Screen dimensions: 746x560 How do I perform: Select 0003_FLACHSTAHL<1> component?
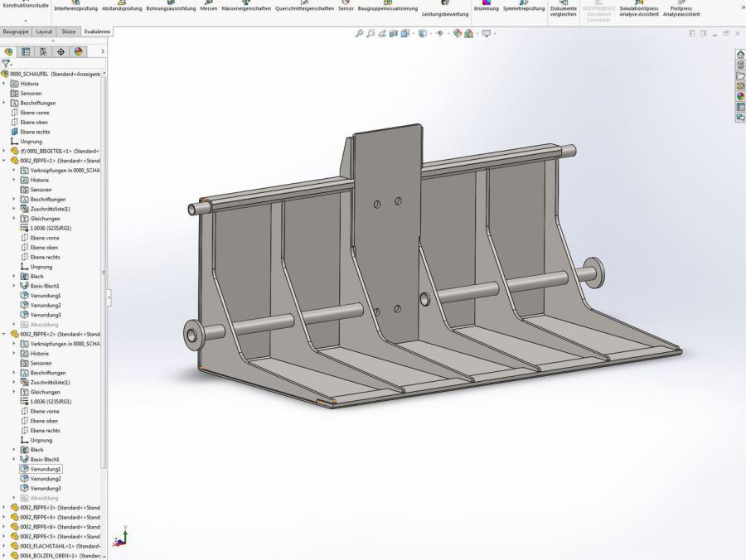tap(56, 546)
